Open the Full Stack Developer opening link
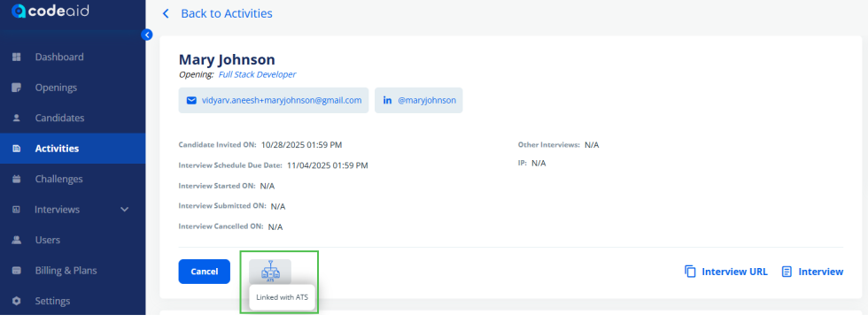 coord(257,74)
